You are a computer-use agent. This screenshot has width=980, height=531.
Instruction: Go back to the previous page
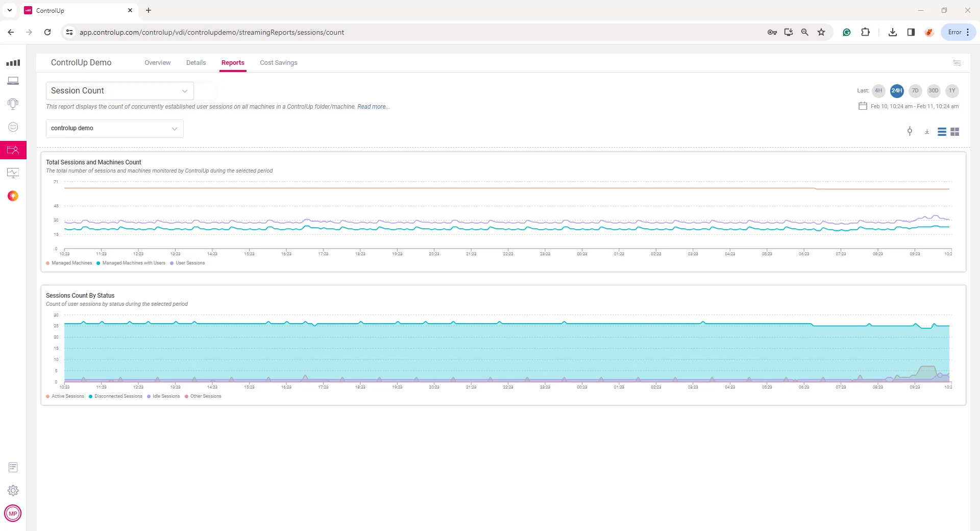(11, 32)
